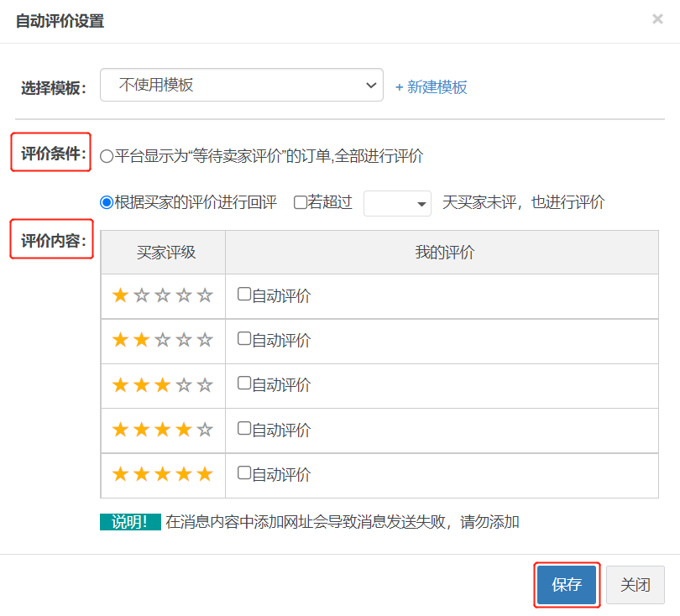Screen dimensions: 680x616
Task: Click the five-star buyer rating stars
Action: [163, 474]
